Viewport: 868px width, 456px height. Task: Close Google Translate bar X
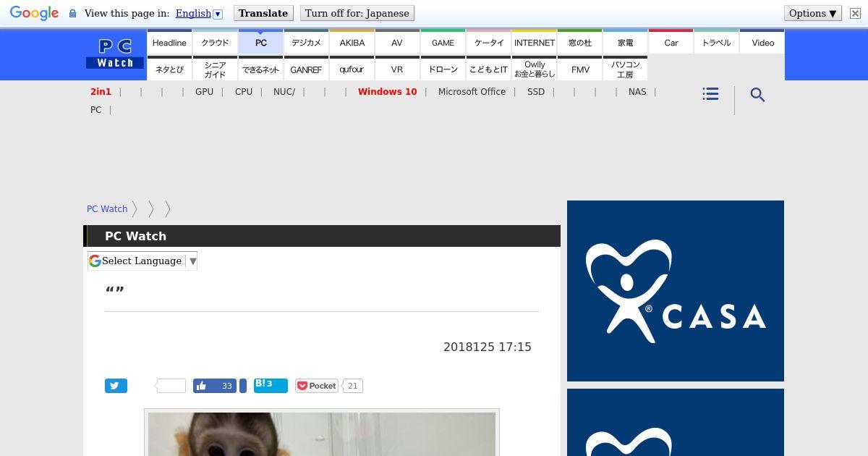point(855,13)
